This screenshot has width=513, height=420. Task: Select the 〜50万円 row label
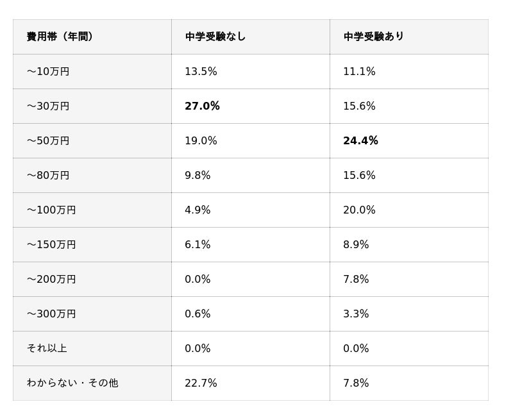pyautogui.click(x=48, y=141)
